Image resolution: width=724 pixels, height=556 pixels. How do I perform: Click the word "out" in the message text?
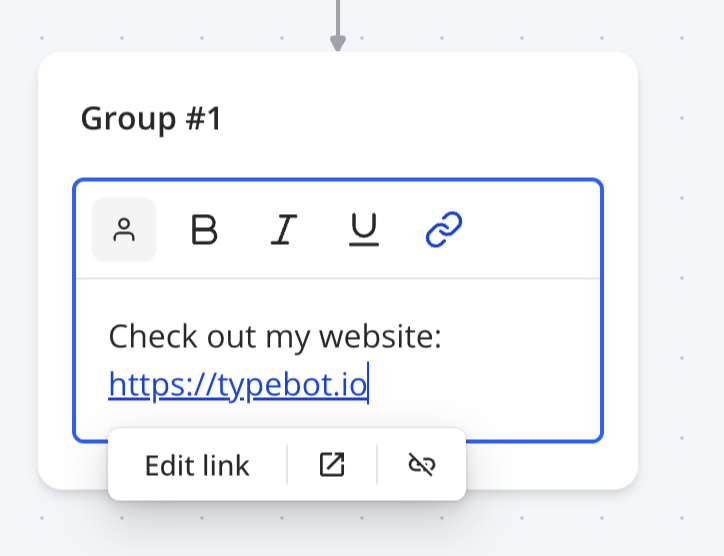tap(223, 337)
